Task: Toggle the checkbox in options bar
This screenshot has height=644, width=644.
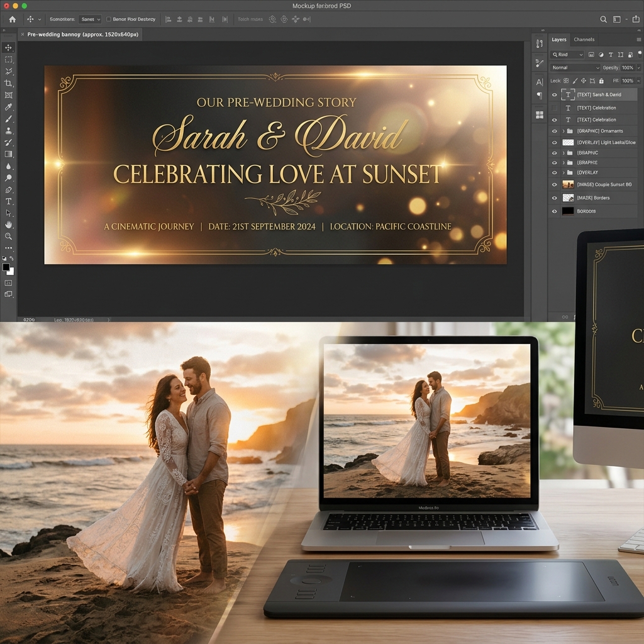Action: [109, 19]
